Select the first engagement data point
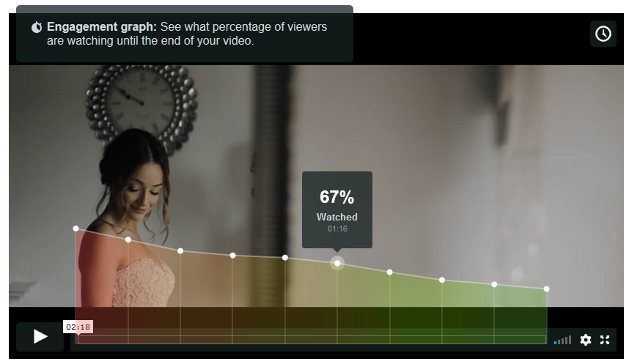 [x=76, y=229]
